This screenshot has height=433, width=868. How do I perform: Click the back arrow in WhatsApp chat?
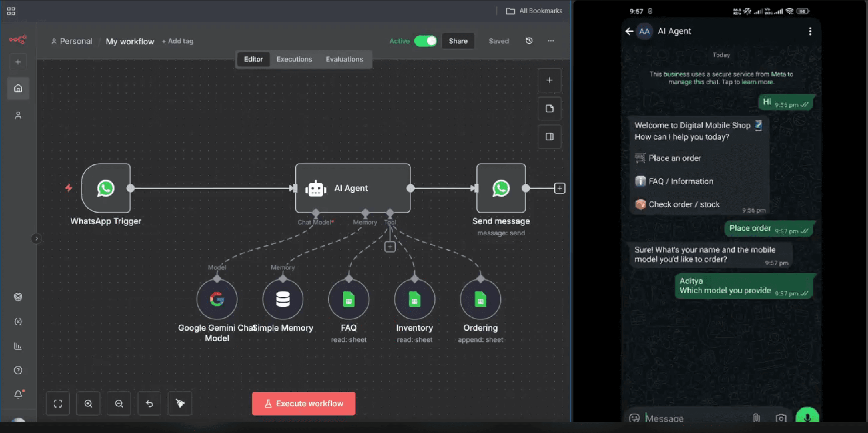coord(629,31)
